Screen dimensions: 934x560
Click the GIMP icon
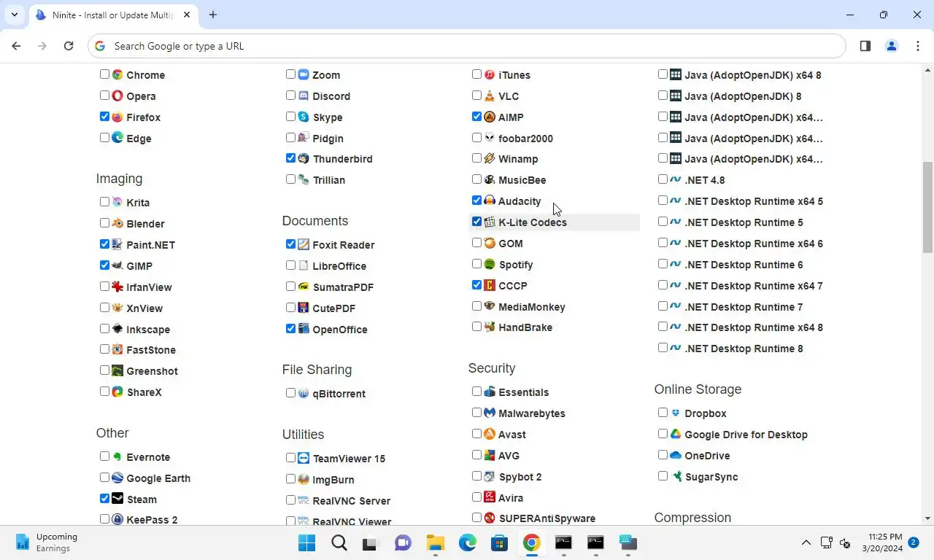point(117,265)
